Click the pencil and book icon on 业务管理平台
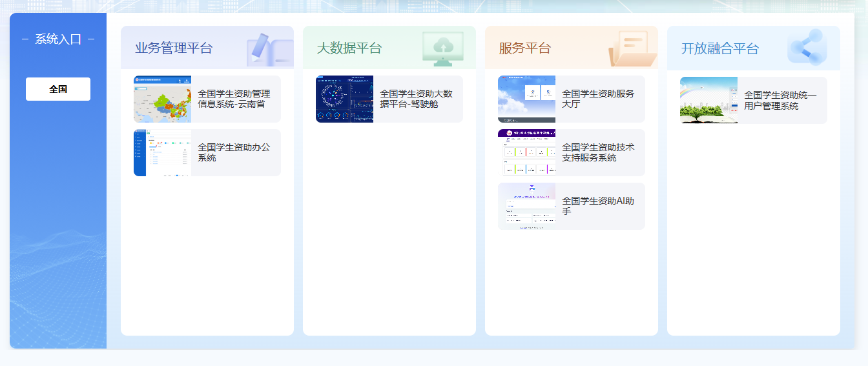 (x=269, y=50)
